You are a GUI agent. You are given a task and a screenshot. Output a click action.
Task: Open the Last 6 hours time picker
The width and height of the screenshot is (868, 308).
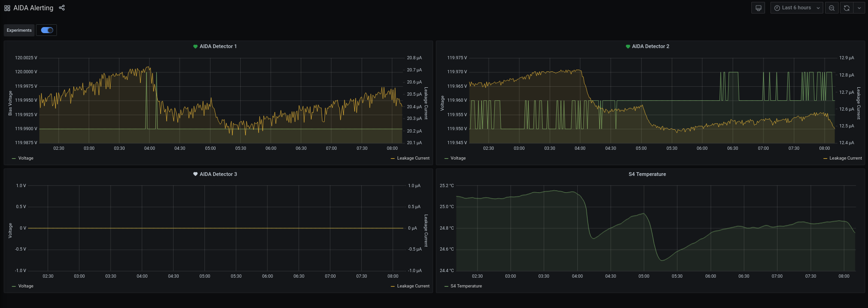coord(797,8)
